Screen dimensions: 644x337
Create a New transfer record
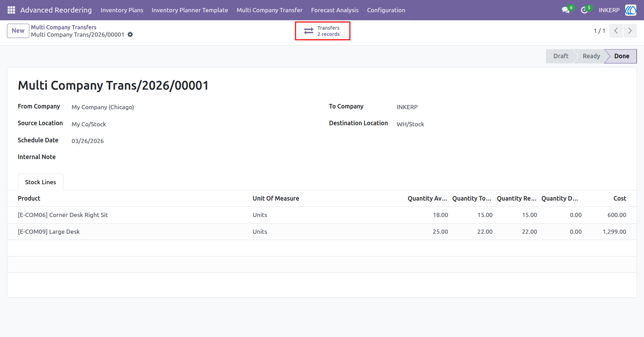(x=18, y=31)
